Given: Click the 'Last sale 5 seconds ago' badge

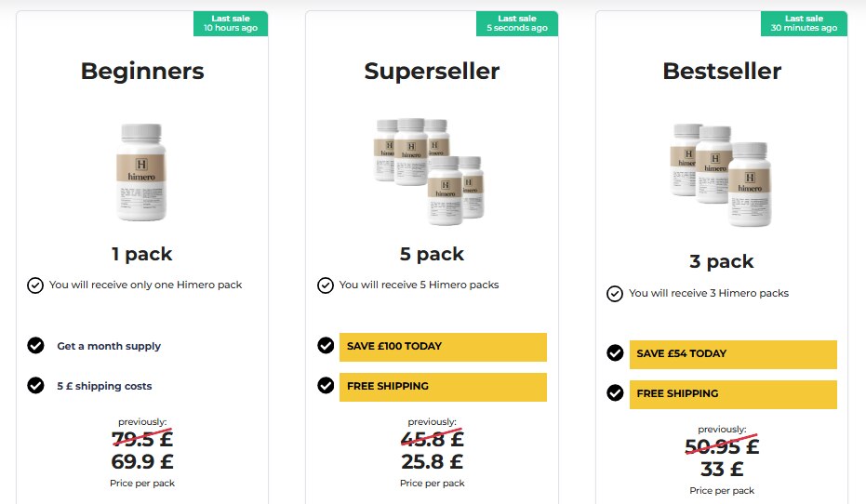Looking at the screenshot, I should pos(517,23).
